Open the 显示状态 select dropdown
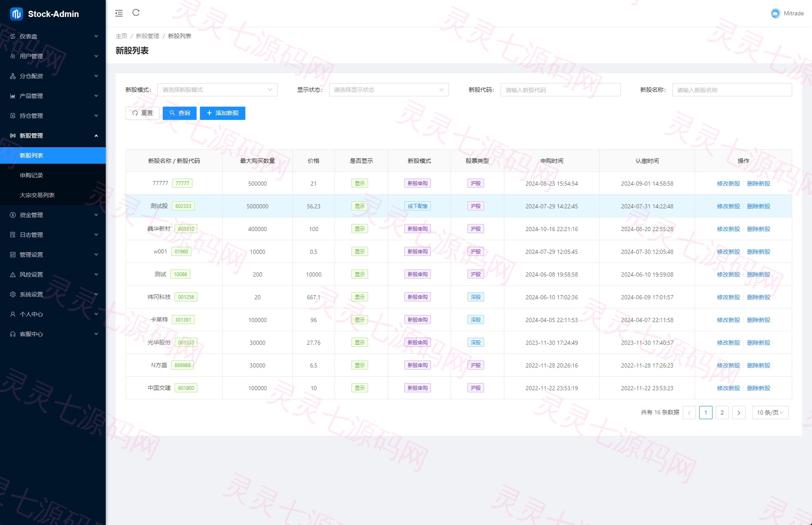Viewport: 812px width, 525px height. click(x=389, y=90)
